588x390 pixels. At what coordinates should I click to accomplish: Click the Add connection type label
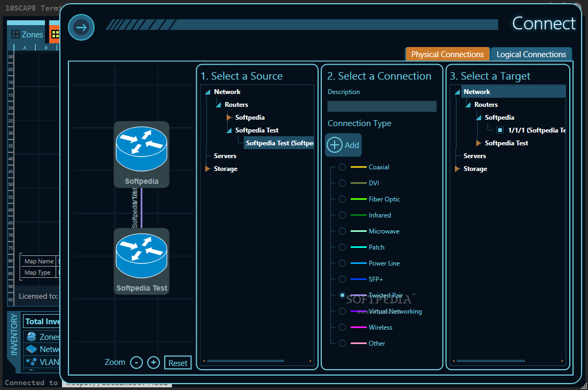(352, 145)
